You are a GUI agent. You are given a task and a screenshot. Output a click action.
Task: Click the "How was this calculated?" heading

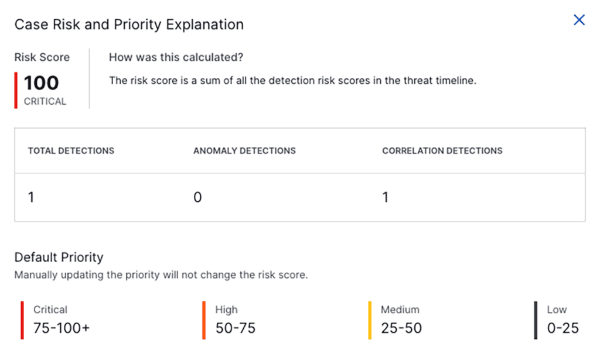tap(176, 57)
